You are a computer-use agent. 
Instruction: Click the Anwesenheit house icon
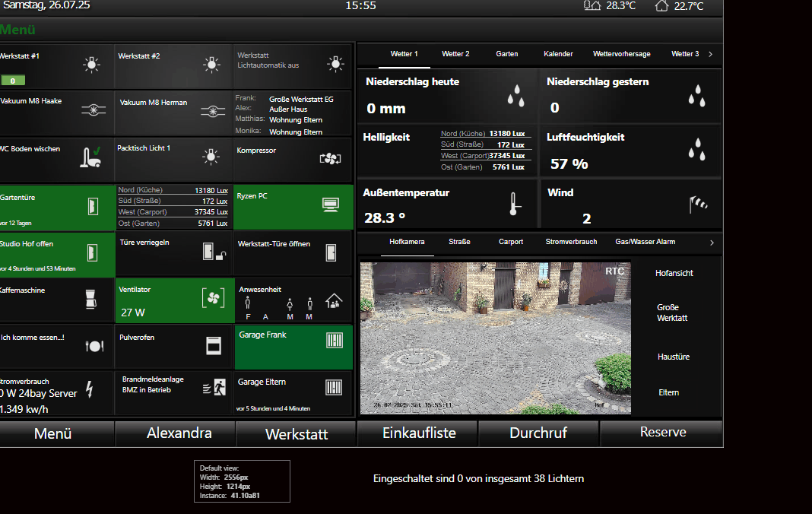tap(334, 300)
